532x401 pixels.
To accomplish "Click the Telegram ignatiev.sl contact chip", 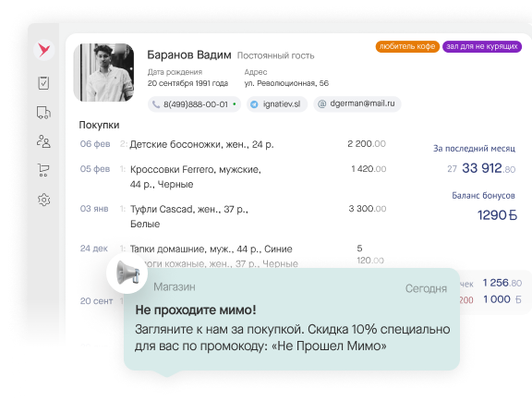I will click(277, 104).
